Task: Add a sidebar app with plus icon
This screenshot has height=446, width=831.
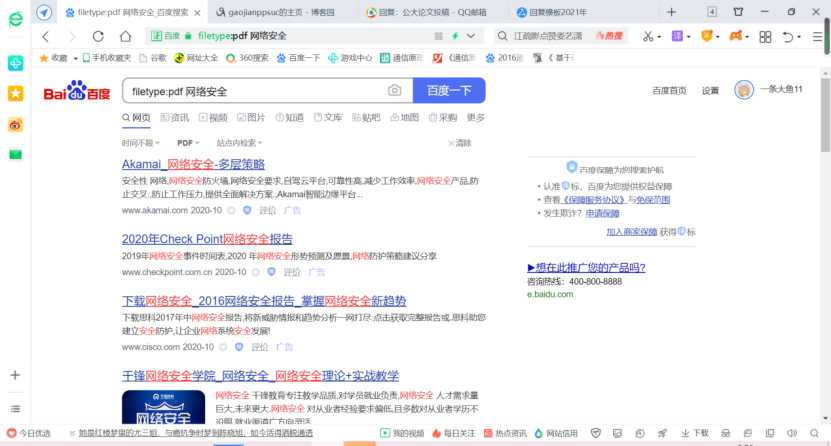Action: pos(15,375)
